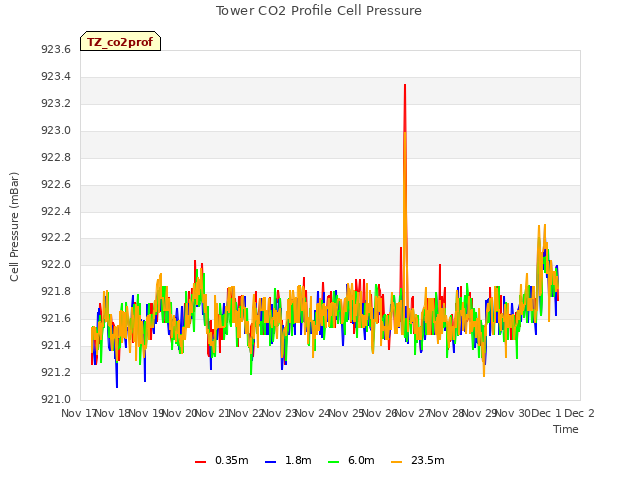The image size is (640, 480).
Task: Click the 921.2 y-axis label
Action: point(56,372)
